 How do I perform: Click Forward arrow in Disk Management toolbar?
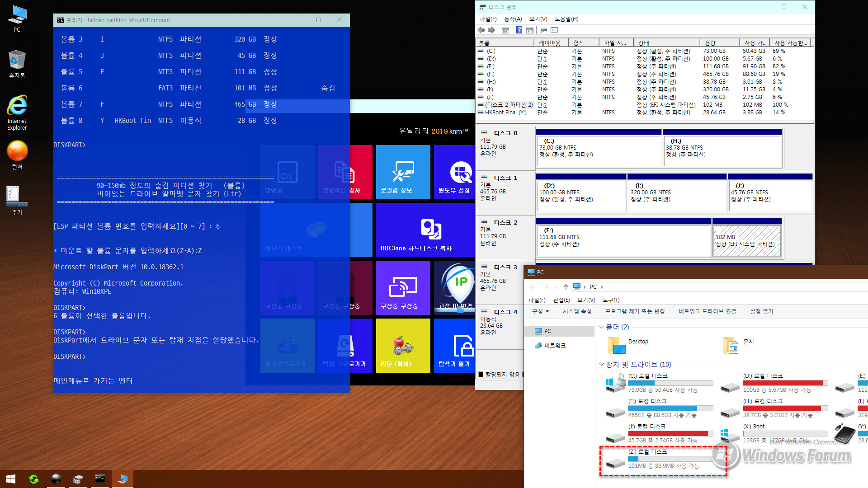(491, 30)
